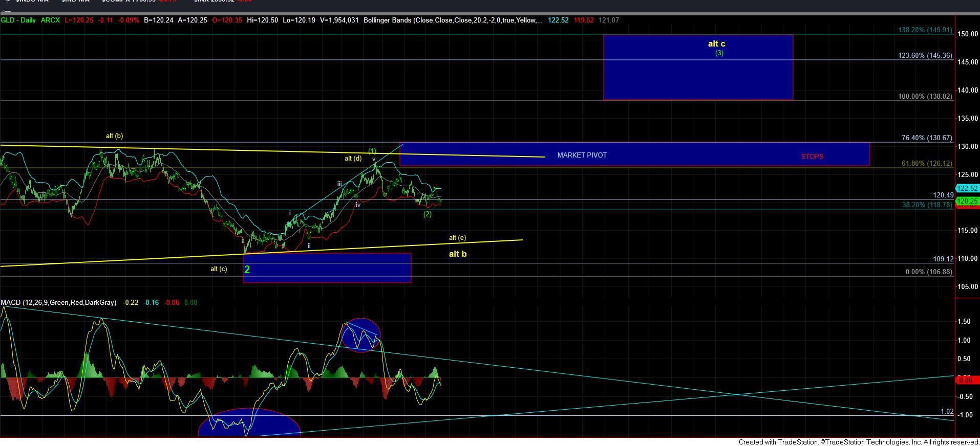Select the green wave 2 label
980x446 pixels.
coord(247,270)
